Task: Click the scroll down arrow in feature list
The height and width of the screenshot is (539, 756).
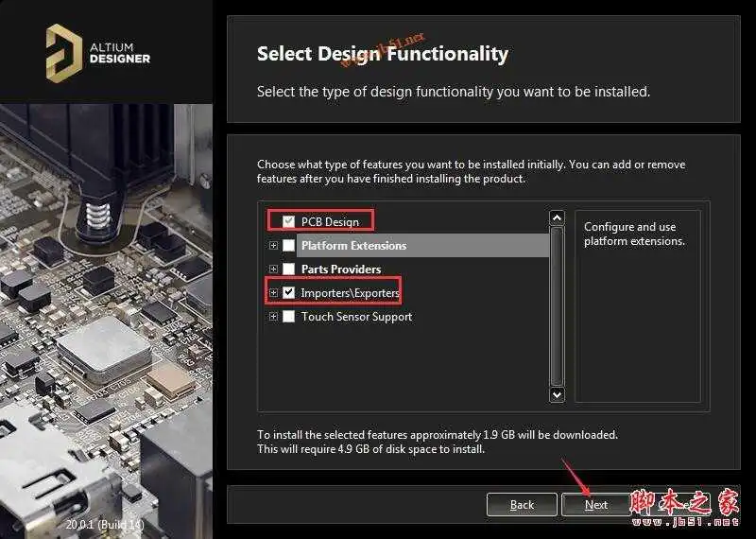Action: [557, 393]
